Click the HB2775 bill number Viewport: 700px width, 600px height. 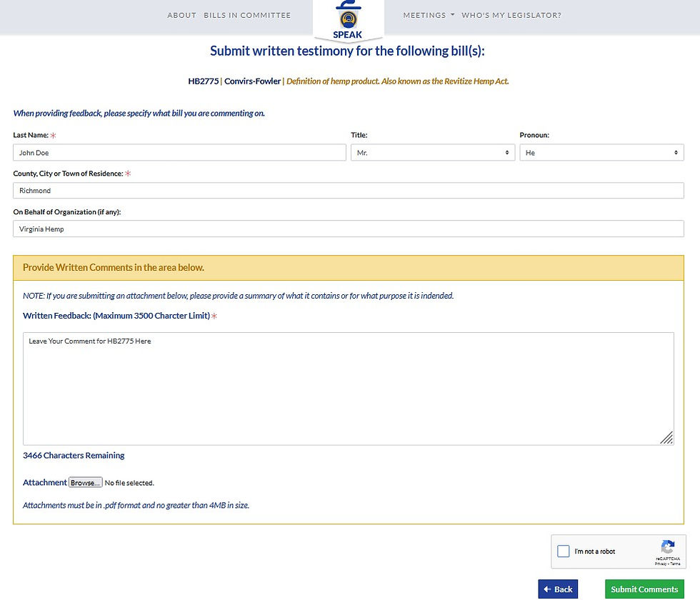203,81
